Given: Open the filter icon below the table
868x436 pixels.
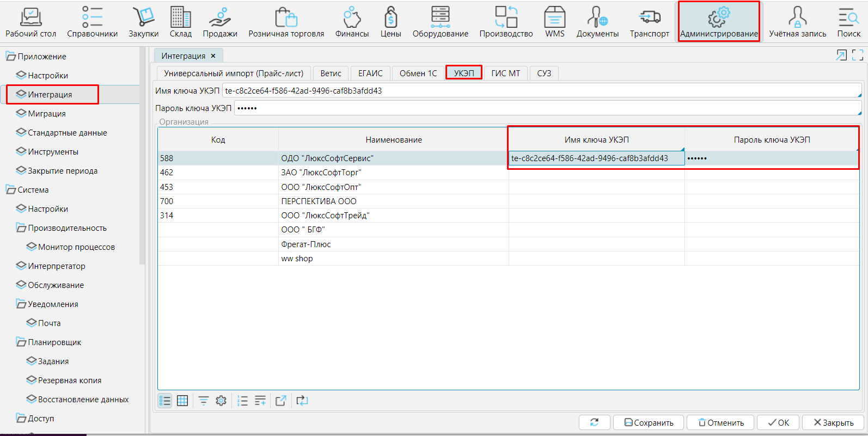Looking at the screenshot, I should point(203,401).
